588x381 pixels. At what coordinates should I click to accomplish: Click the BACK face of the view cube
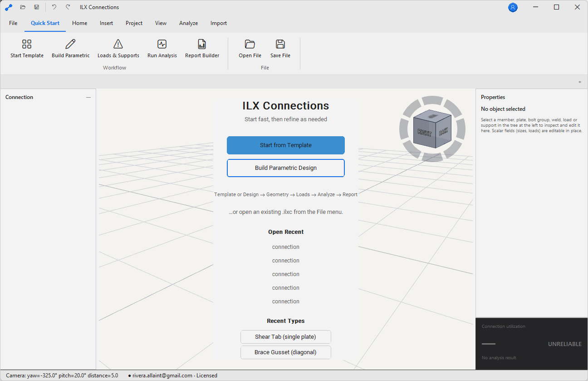443,132
